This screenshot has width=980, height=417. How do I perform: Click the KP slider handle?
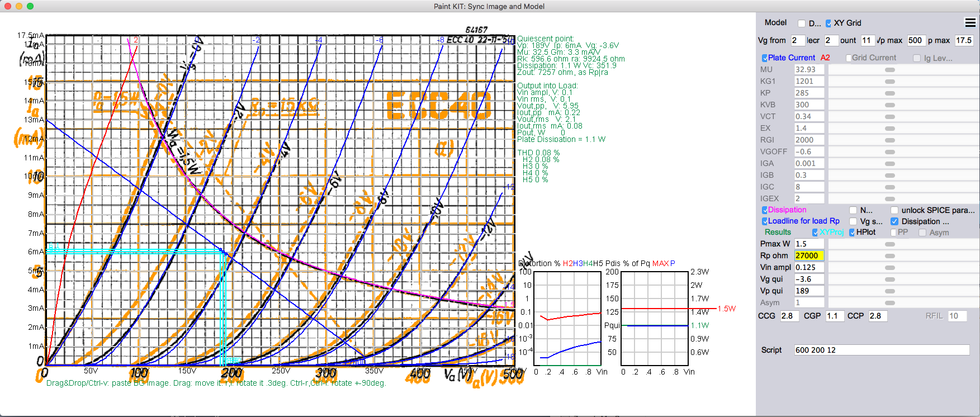coord(890,93)
